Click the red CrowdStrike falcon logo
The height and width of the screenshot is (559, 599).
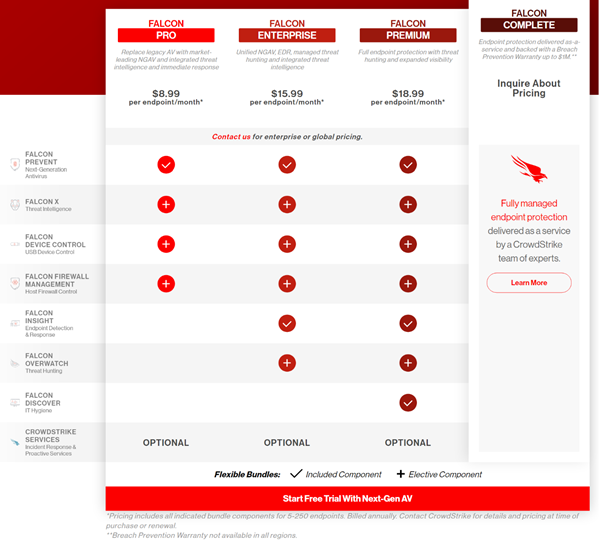(529, 169)
